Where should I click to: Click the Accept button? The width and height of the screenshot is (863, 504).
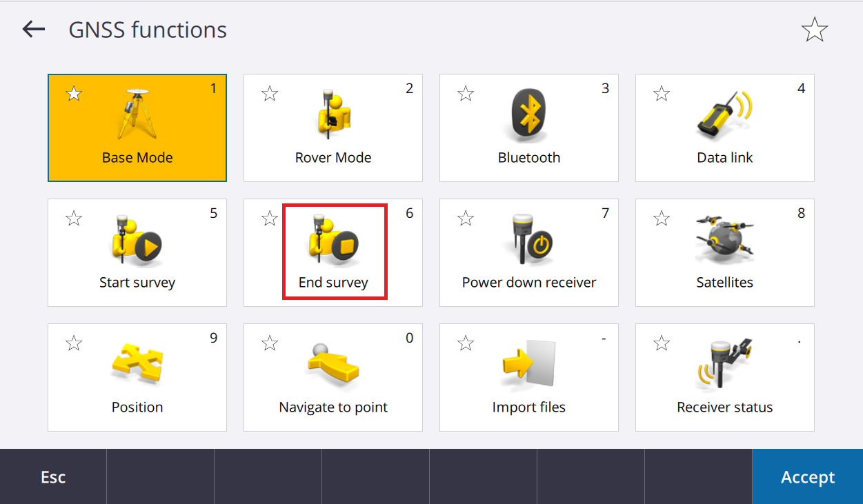tap(808, 477)
